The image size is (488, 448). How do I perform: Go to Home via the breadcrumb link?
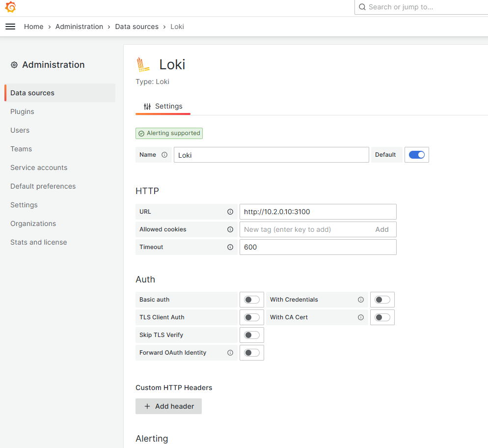pos(33,27)
